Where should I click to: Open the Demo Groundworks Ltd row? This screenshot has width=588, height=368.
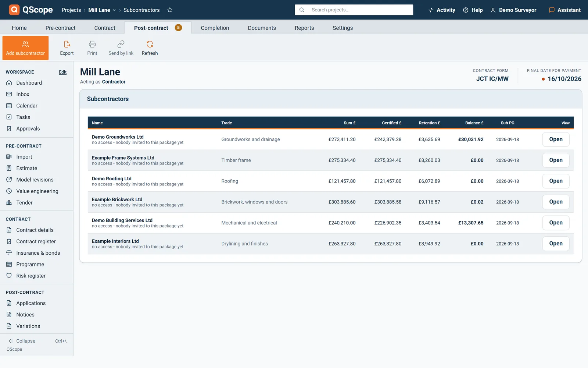pos(556,139)
